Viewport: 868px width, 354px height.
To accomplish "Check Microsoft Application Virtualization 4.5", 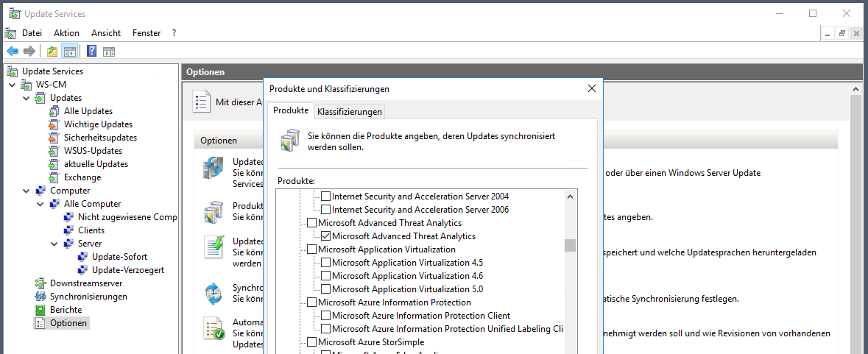I will [326, 263].
